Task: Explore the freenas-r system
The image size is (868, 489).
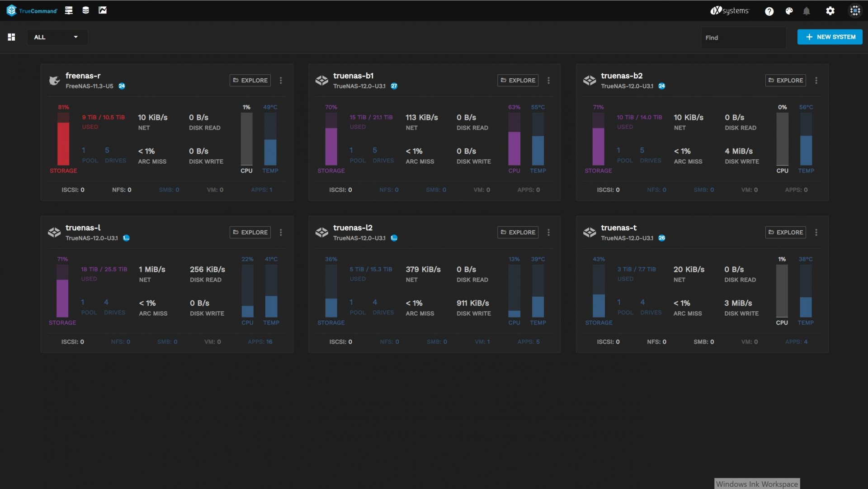Action: [250, 80]
